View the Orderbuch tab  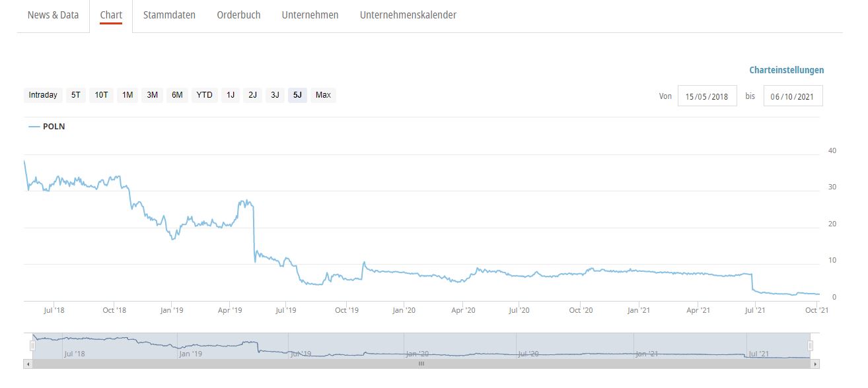click(x=238, y=15)
